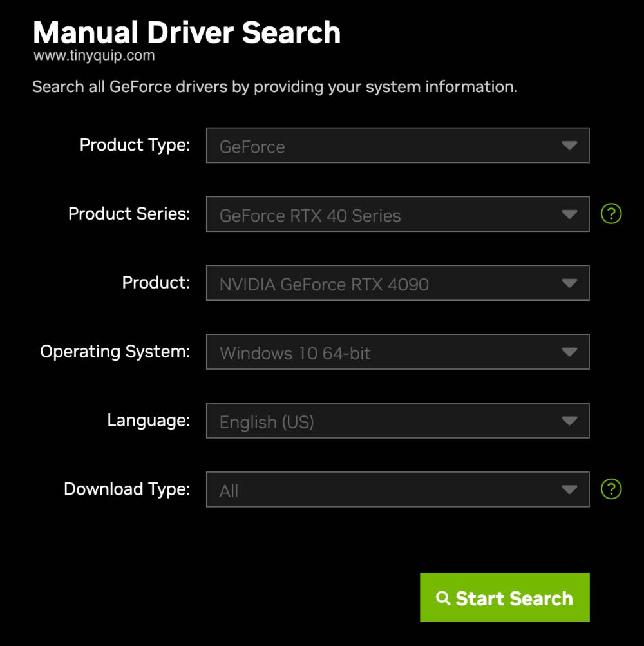Click the Manual Driver Search heading
Viewport: 644px width, 646px height.
pos(187,32)
